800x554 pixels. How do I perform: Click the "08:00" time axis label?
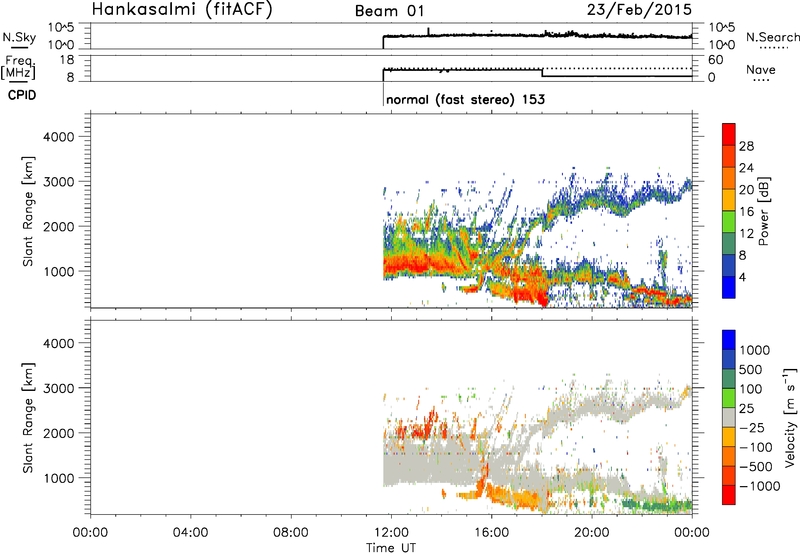(x=291, y=533)
